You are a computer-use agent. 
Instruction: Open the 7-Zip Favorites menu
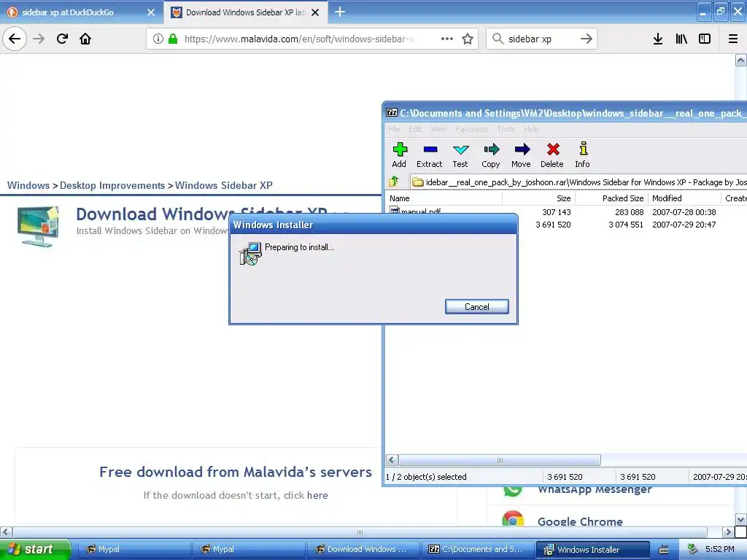[472, 129]
